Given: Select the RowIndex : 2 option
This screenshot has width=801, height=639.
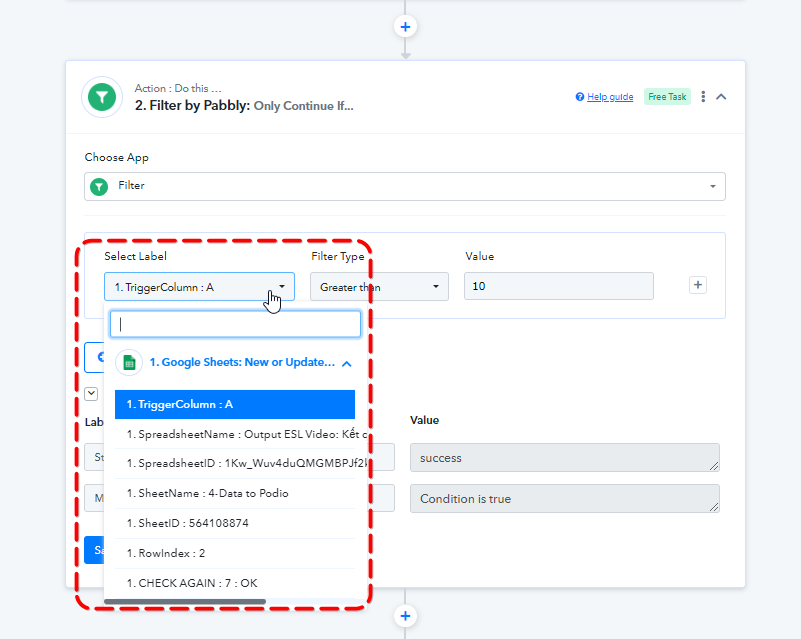Looking at the screenshot, I should pos(235,553).
